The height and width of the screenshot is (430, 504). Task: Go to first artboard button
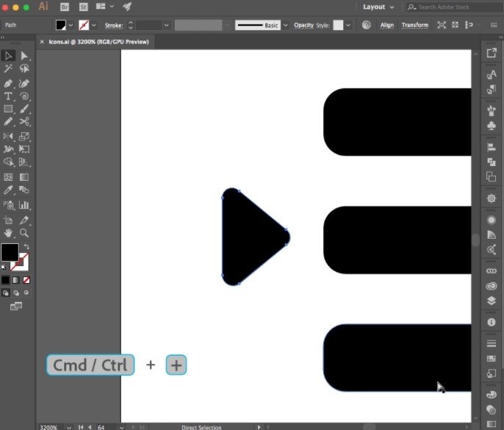(x=80, y=427)
